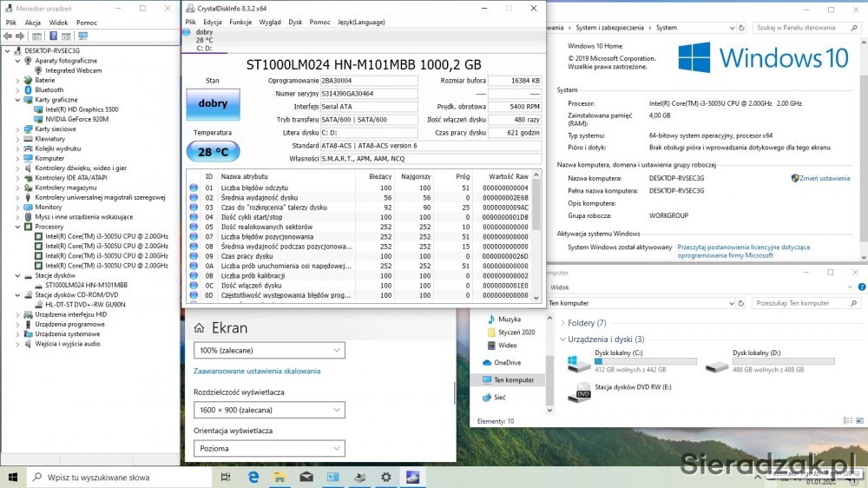This screenshot has width=868, height=488.
Task: Expand Foldery (7) group
Action: (x=563, y=323)
